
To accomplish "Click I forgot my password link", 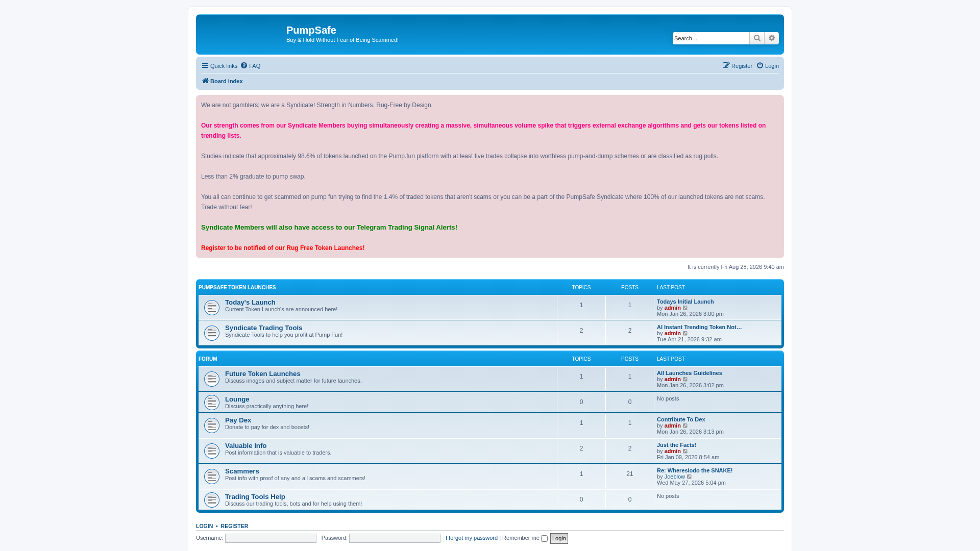I will 471,538.
